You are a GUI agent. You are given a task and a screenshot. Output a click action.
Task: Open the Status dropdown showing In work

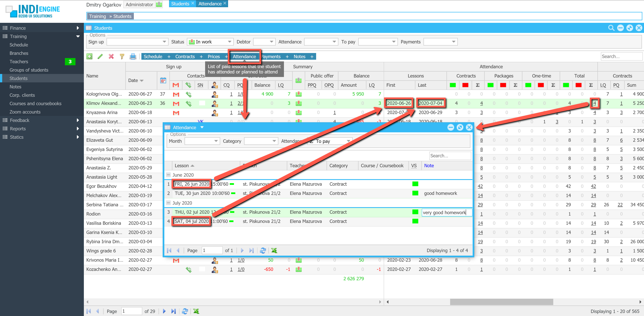(x=229, y=42)
